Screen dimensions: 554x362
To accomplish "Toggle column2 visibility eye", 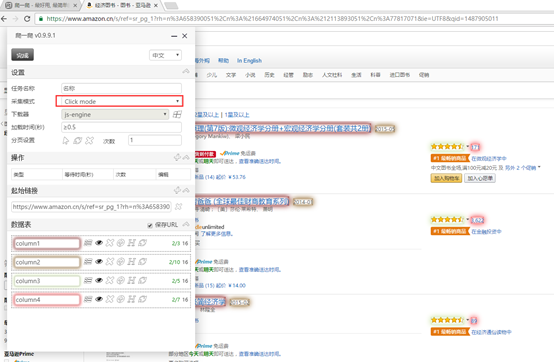I will (x=99, y=261).
